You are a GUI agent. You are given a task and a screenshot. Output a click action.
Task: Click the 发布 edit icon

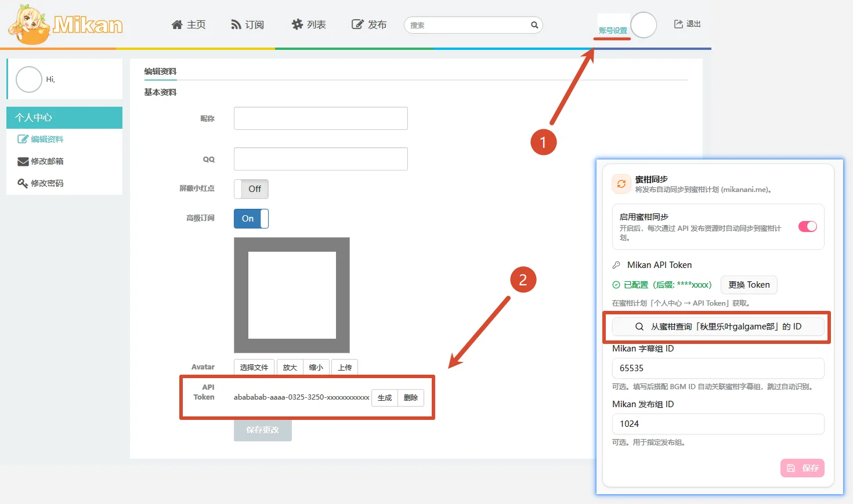point(357,24)
